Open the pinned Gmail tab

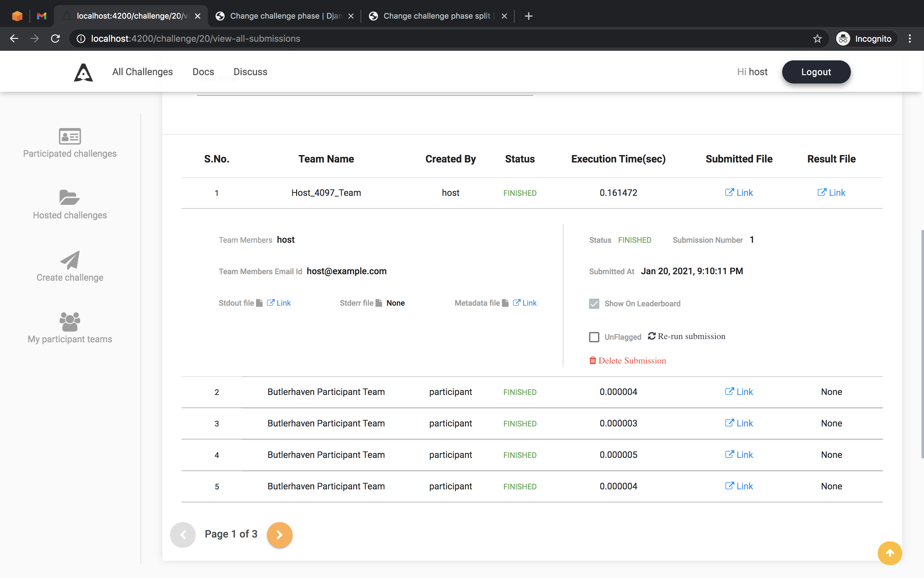tap(42, 16)
